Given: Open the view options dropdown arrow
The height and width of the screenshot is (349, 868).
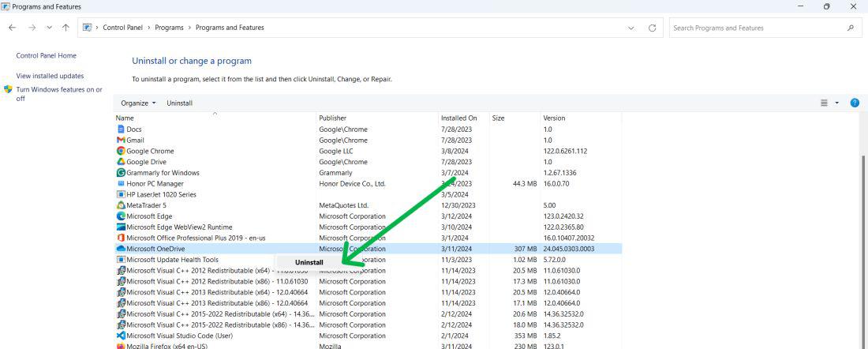Looking at the screenshot, I should click(836, 103).
